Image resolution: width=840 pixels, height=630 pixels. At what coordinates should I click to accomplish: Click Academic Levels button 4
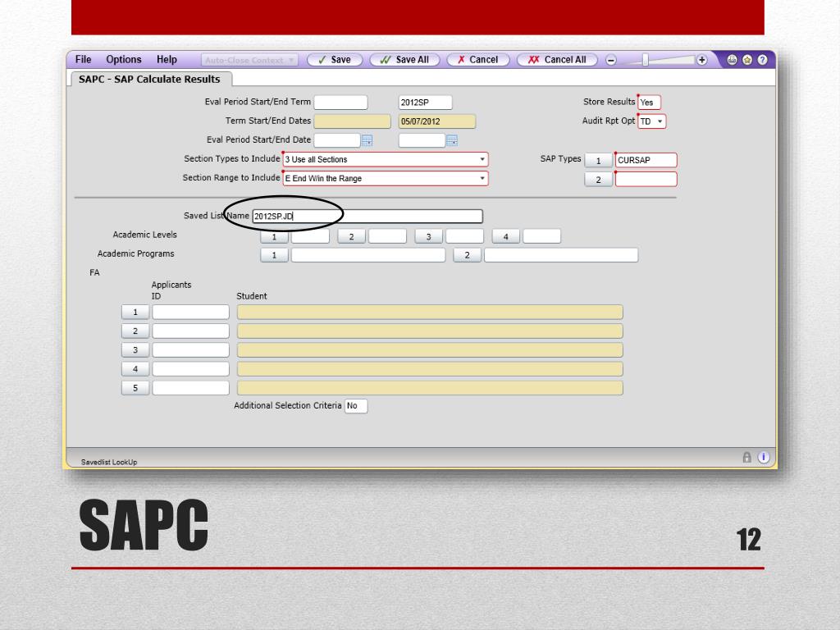505,237
